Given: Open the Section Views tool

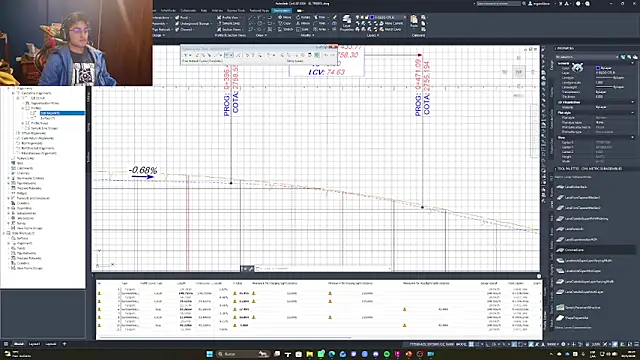Looking at the screenshot, I should click(229, 29).
